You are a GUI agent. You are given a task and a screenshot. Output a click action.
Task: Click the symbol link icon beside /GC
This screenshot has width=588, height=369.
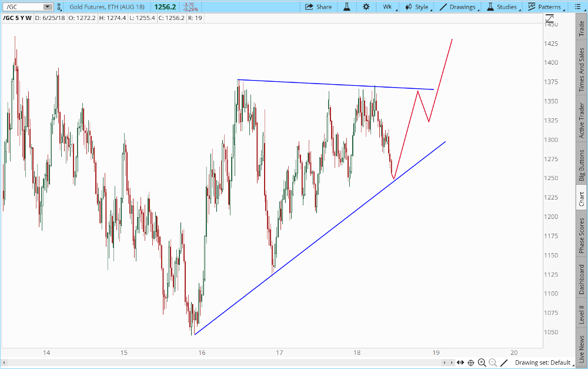[59, 7]
